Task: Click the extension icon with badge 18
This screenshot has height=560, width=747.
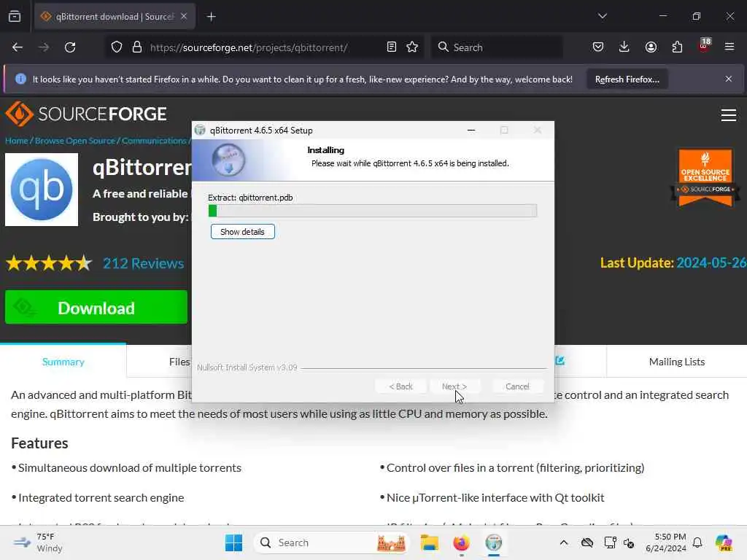Action: coord(704,46)
